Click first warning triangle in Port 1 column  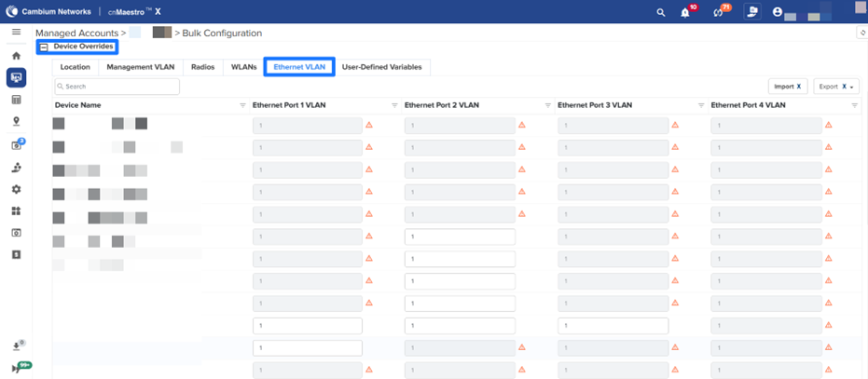[368, 125]
